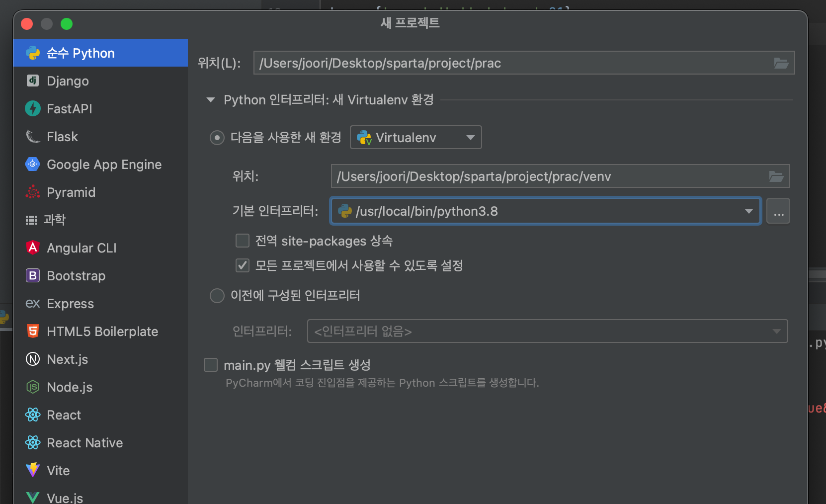The height and width of the screenshot is (504, 826).
Task: Close the 새 프로젝트 dialog red button
Action: tap(27, 24)
